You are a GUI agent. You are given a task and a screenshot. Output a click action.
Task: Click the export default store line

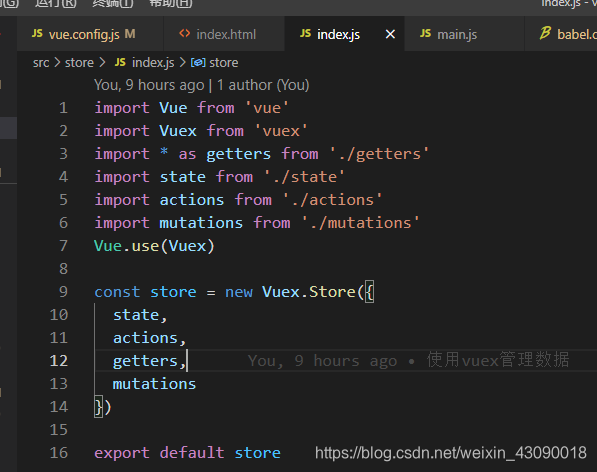click(x=187, y=453)
